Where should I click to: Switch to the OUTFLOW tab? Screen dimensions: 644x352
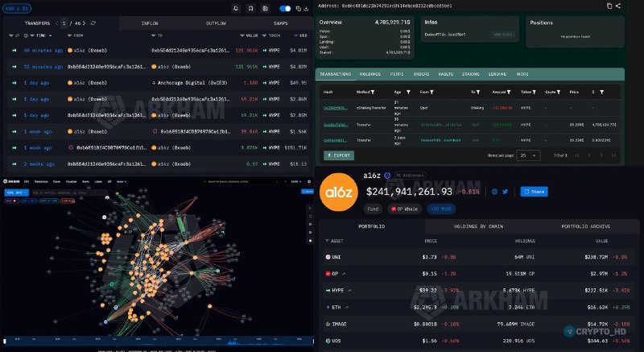216,23
